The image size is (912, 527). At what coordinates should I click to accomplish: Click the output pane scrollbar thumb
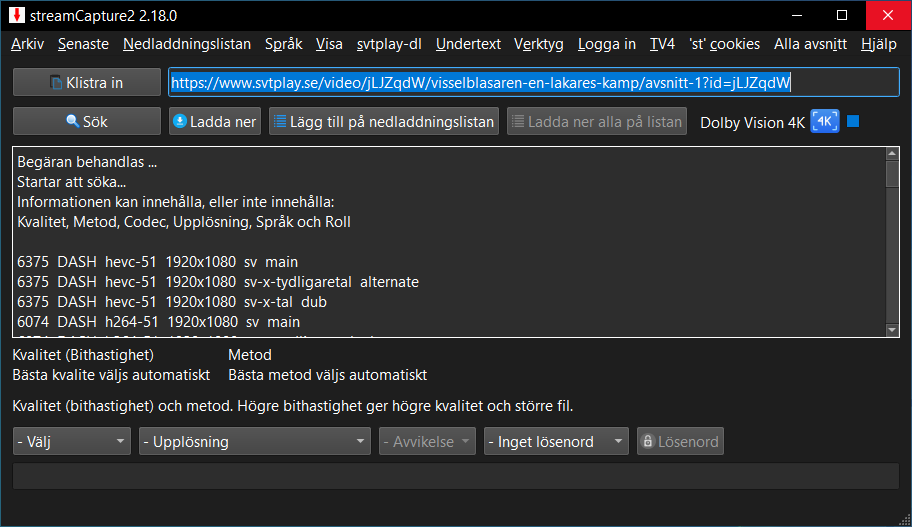tap(892, 173)
